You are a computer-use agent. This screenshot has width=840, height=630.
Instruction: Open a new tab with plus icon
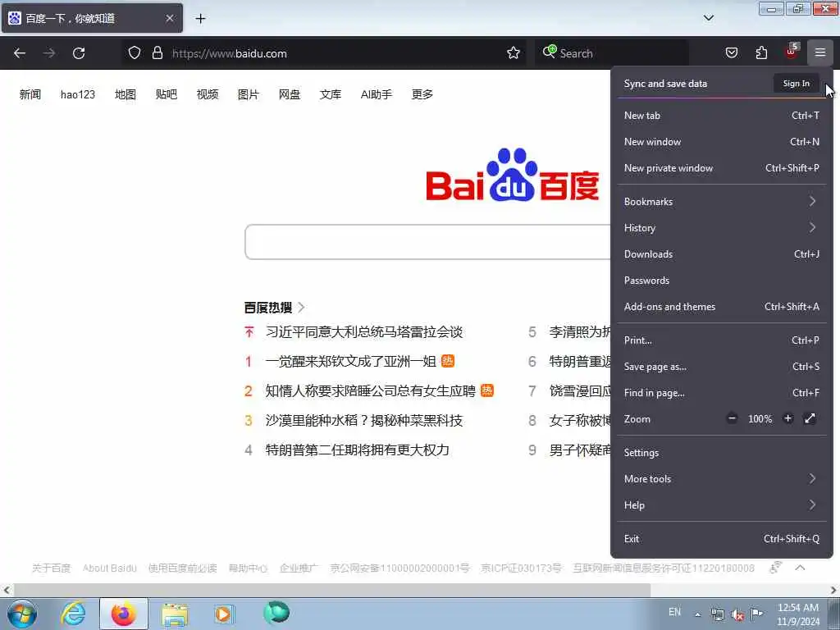[200, 18]
